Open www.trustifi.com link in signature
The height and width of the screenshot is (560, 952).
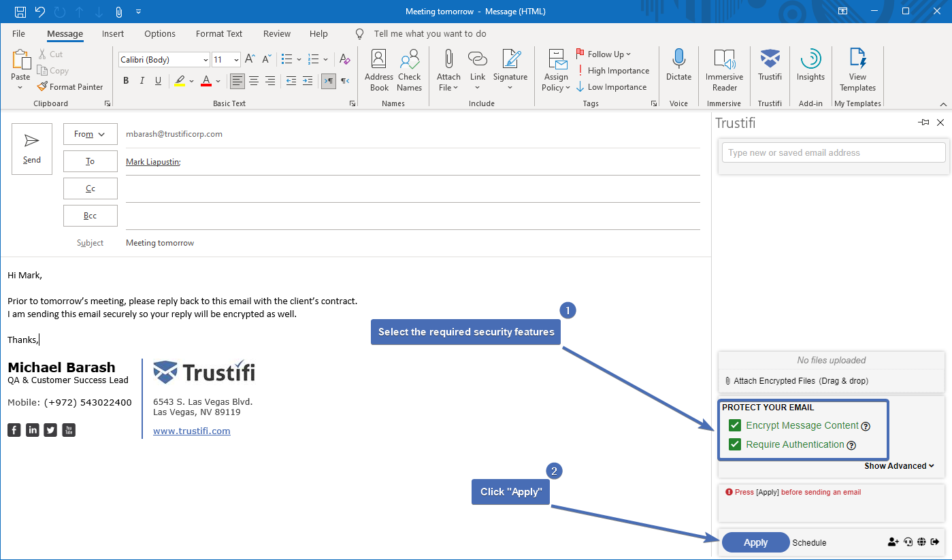(192, 431)
